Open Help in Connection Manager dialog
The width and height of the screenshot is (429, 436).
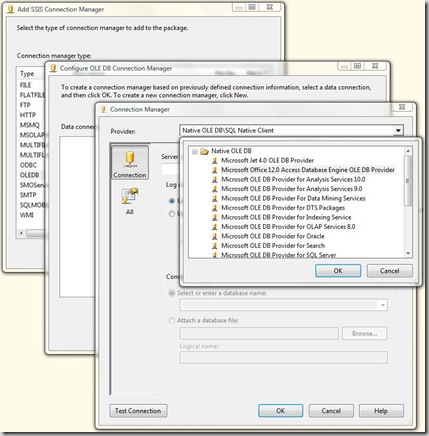381,411
